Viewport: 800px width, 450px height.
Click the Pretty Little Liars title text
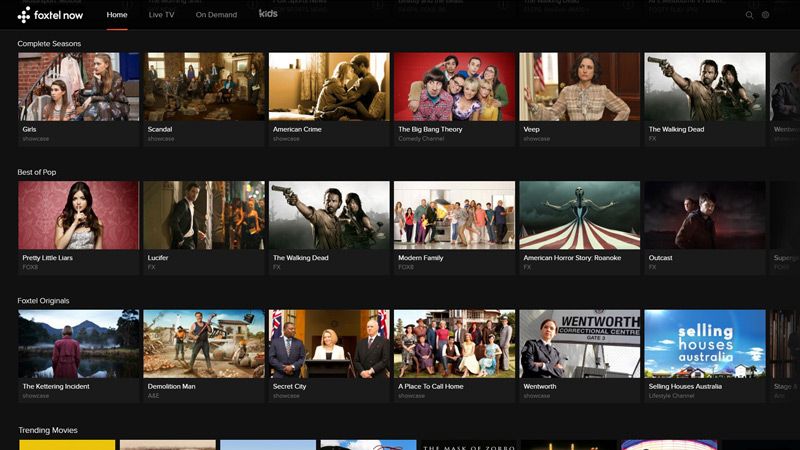[x=47, y=258]
